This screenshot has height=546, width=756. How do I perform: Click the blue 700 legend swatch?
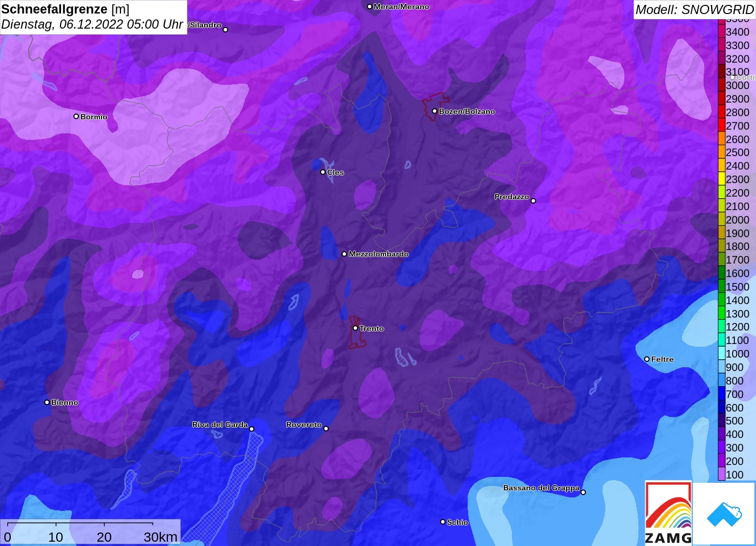pos(721,394)
